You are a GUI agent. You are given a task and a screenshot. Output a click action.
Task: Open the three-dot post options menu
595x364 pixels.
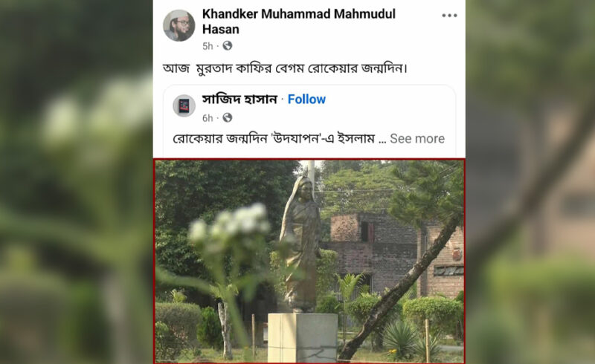pos(449,16)
